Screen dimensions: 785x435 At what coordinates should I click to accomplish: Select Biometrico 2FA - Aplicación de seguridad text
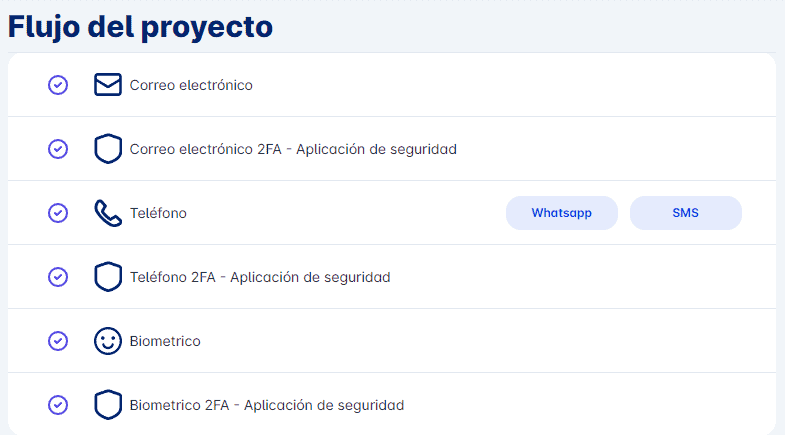click(267, 405)
